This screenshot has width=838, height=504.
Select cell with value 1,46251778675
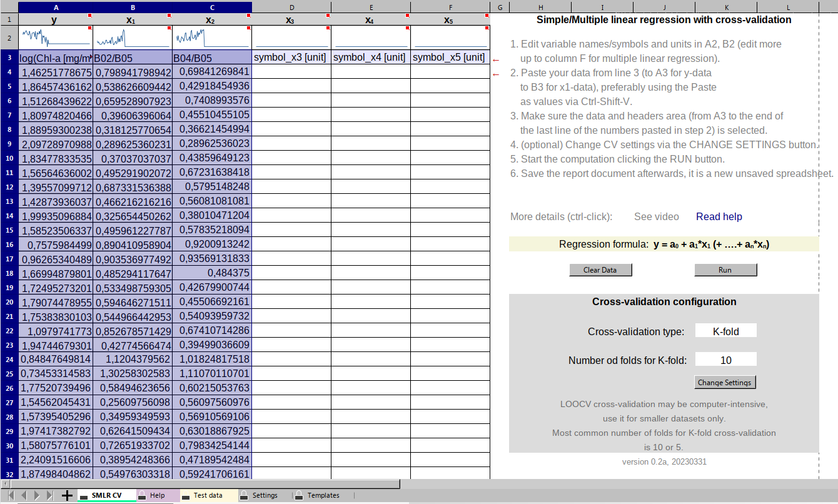(56, 72)
